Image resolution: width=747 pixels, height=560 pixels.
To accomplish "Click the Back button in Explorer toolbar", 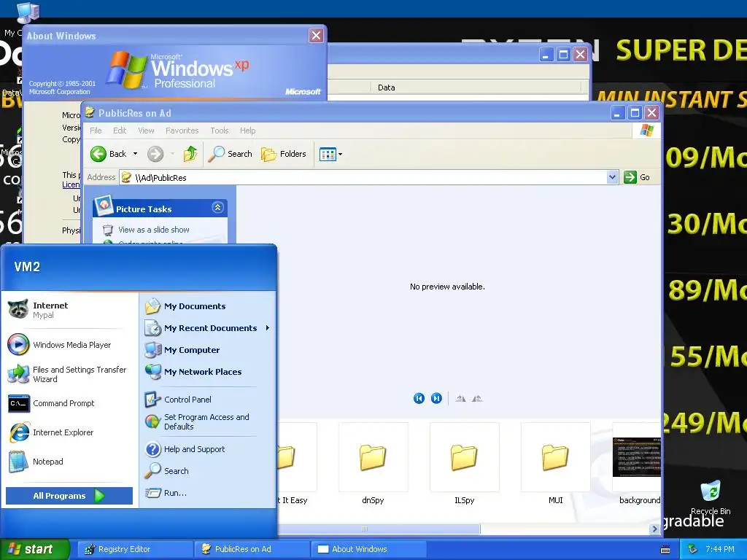I will [x=109, y=154].
